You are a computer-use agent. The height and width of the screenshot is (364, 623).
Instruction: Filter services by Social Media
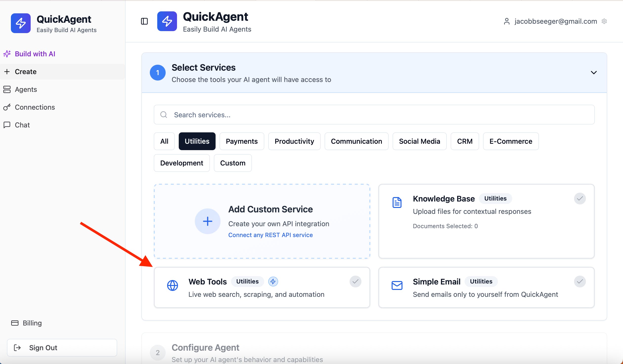click(x=420, y=141)
